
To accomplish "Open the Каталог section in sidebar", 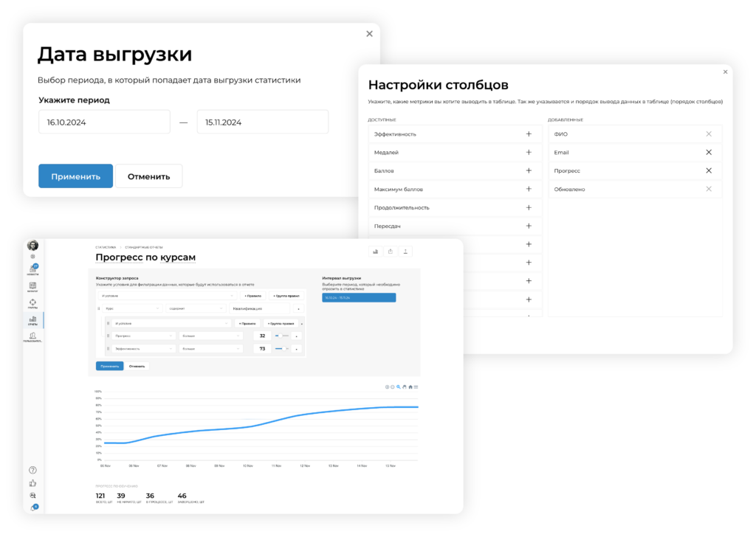I will 32,286.
